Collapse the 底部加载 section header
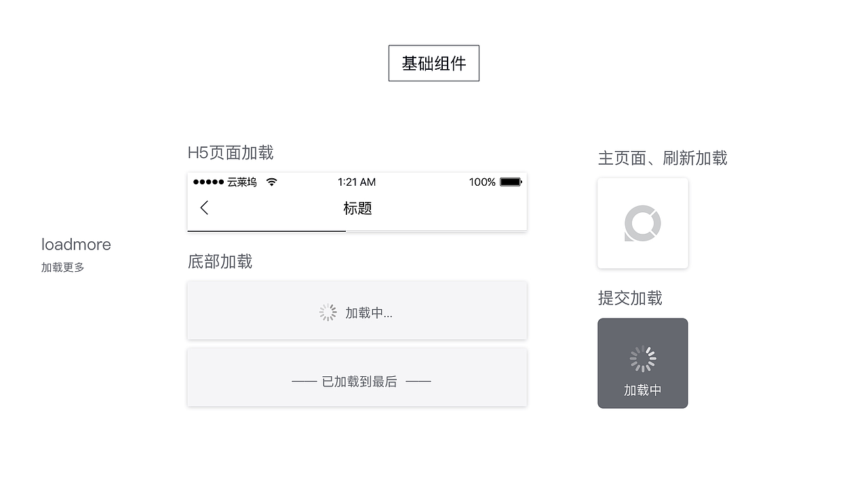 [x=220, y=262]
